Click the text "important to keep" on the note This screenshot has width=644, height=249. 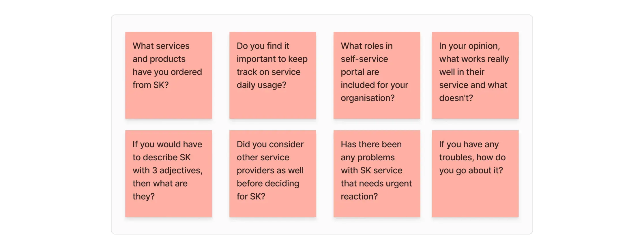point(272,59)
